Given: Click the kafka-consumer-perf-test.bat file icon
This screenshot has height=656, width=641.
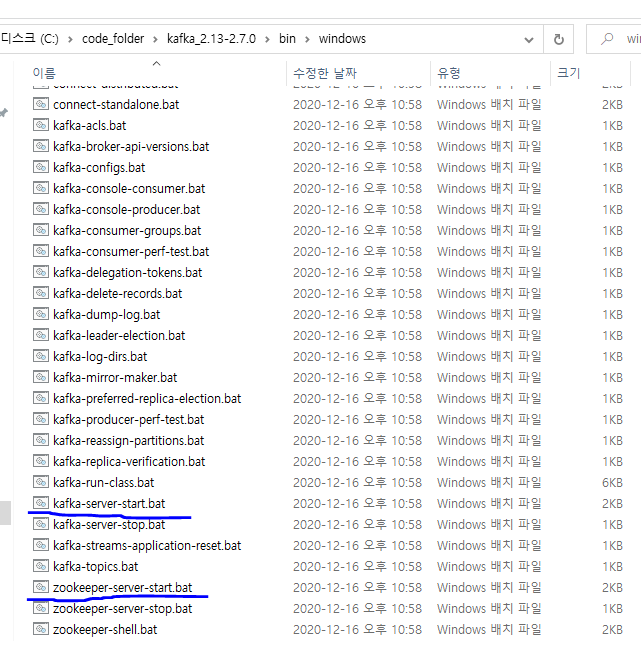Looking at the screenshot, I should (x=41, y=251).
